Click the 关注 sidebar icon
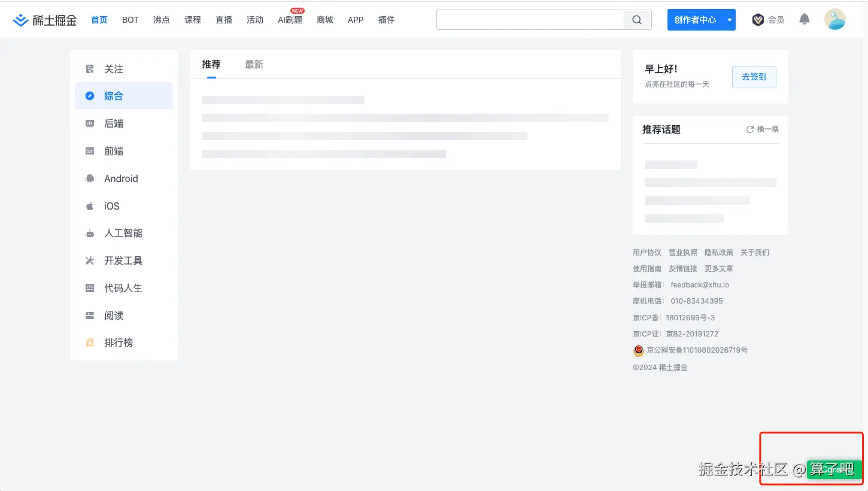868x491 pixels. click(90, 69)
